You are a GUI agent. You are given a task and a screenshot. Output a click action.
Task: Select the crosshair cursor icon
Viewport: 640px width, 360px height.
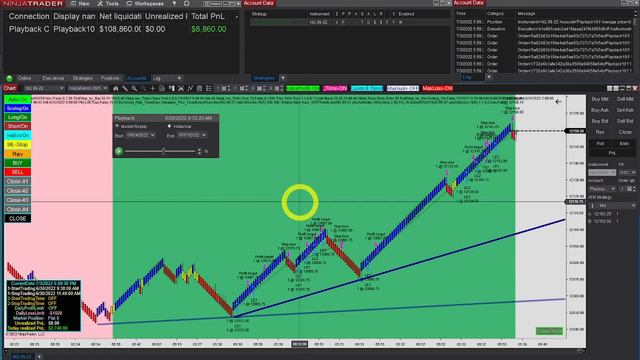tap(153, 88)
